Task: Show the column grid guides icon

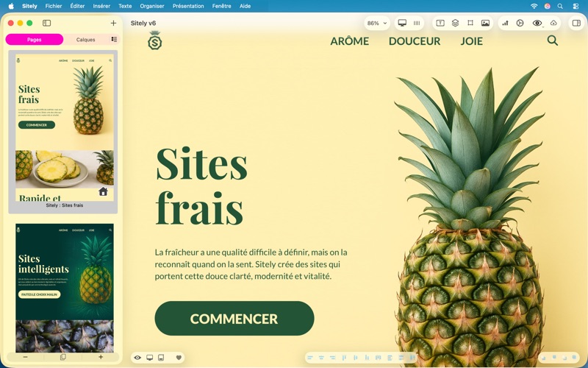Action: (417, 23)
